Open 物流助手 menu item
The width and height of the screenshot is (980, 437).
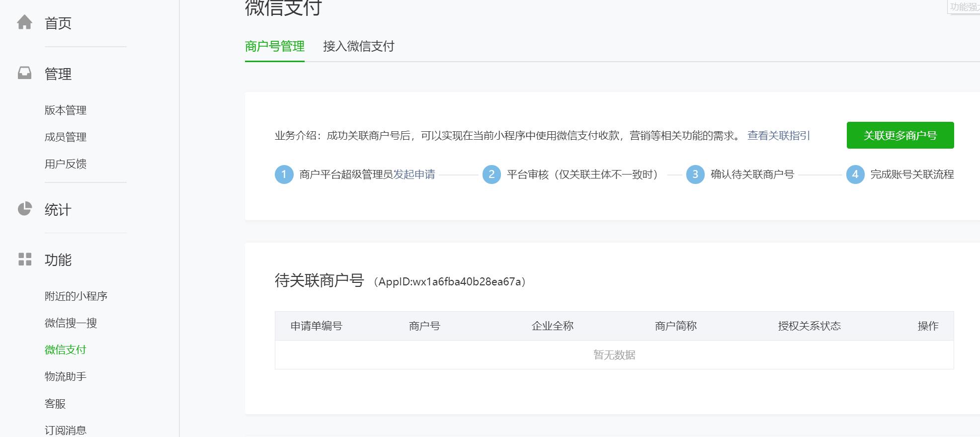66,376
